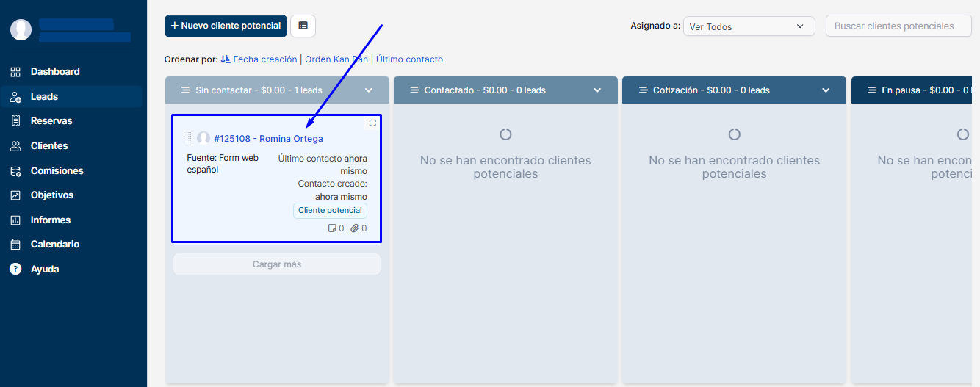Click the sort direction icon near Fecha creación
Image resolution: width=980 pixels, height=387 pixels.
(226, 59)
